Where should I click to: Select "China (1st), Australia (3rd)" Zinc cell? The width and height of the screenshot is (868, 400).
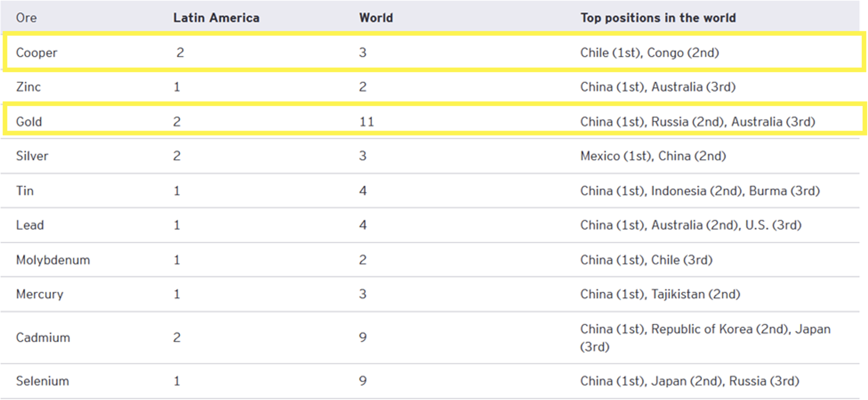[658, 87]
